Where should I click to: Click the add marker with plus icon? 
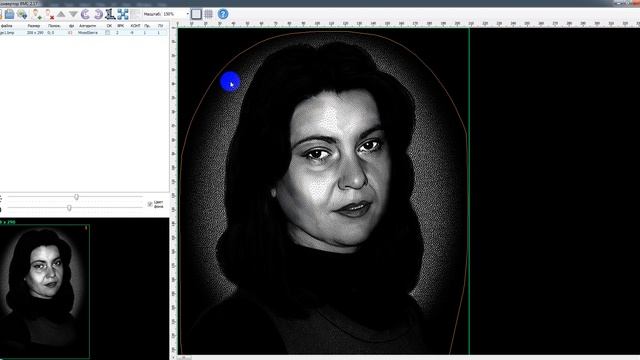tap(37, 14)
